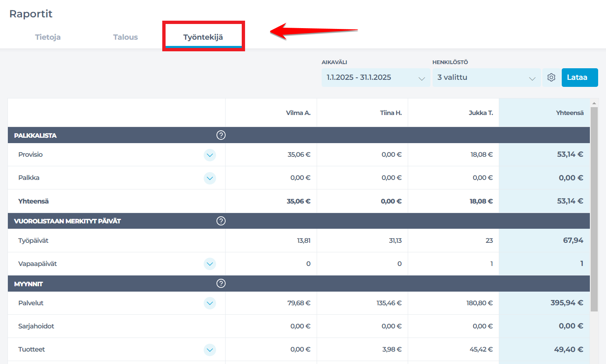This screenshot has height=364, width=606.
Task: Show help for Vuorolistaan merkityt päivät
Action: (x=221, y=221)
